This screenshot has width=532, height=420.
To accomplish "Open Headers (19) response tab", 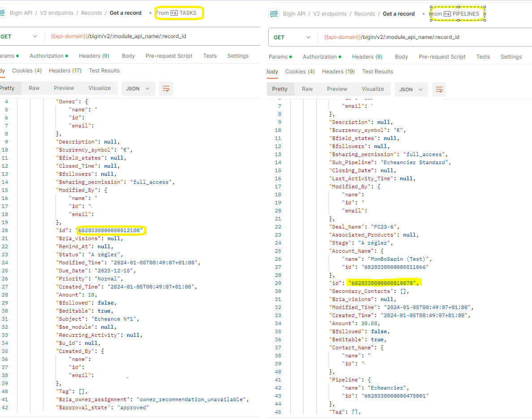I will (x=338, y=72).
